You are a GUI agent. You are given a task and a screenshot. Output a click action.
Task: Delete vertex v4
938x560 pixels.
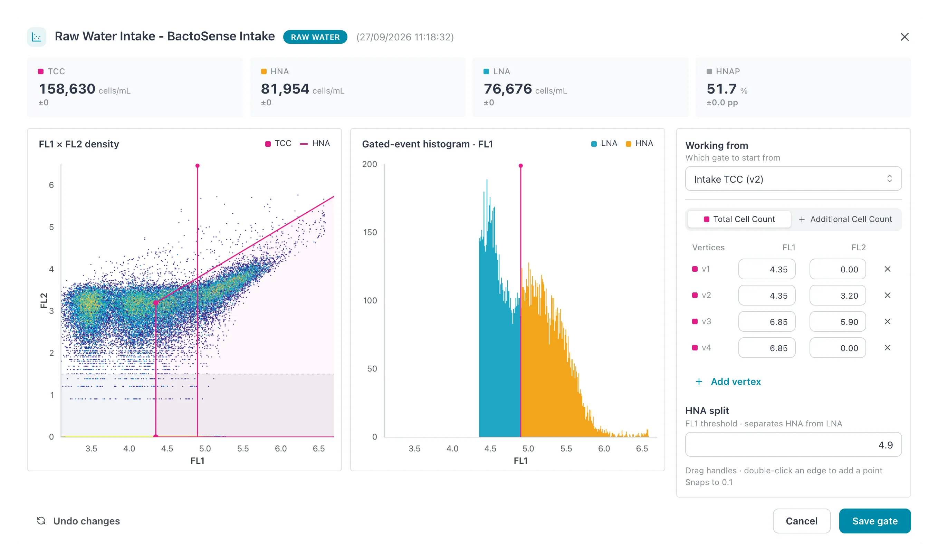888,348
